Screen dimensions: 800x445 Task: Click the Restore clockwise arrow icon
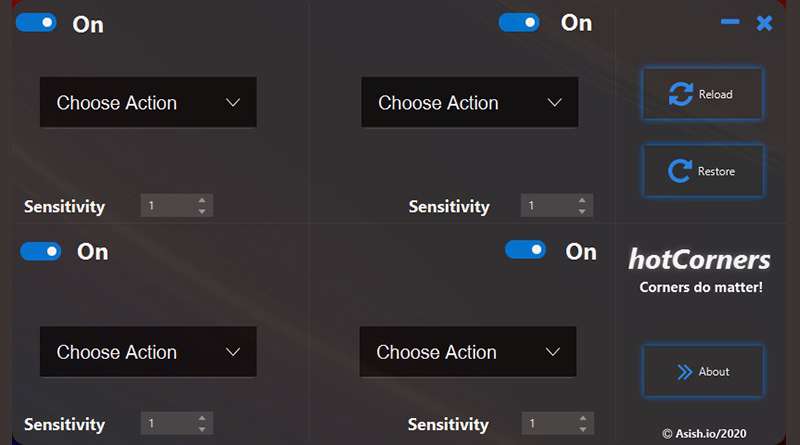click(680, 171)
